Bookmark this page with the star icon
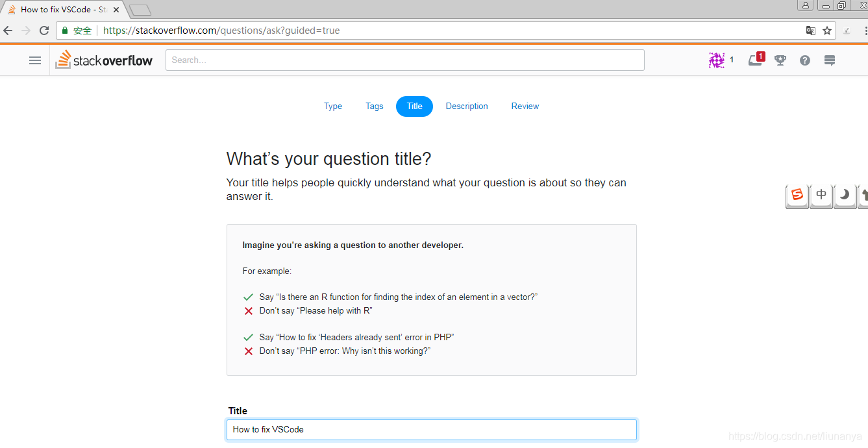The height and width of the screenshot is (448, 868). point(826,30)
